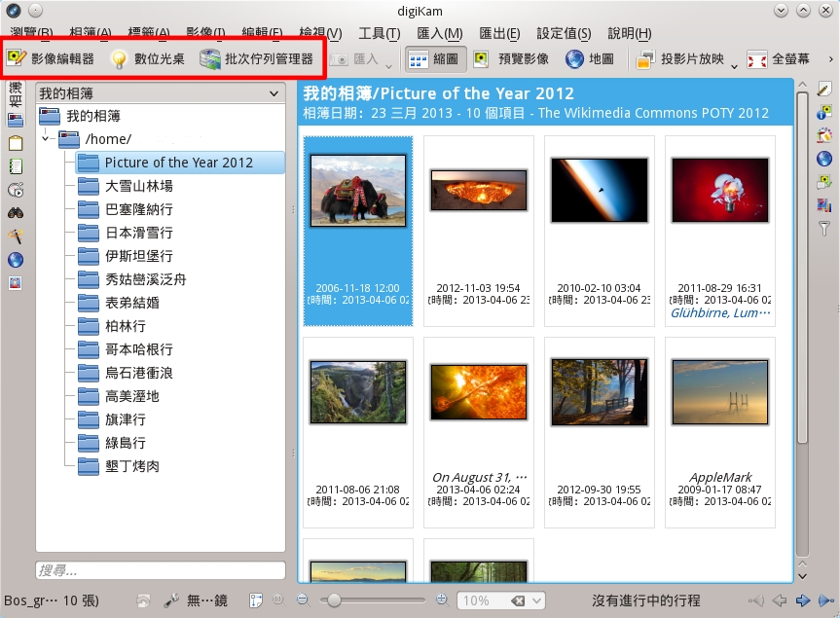Open the 檢視(V) menu
The width and height of the screenshot is (840, 618).
(320, 34)
